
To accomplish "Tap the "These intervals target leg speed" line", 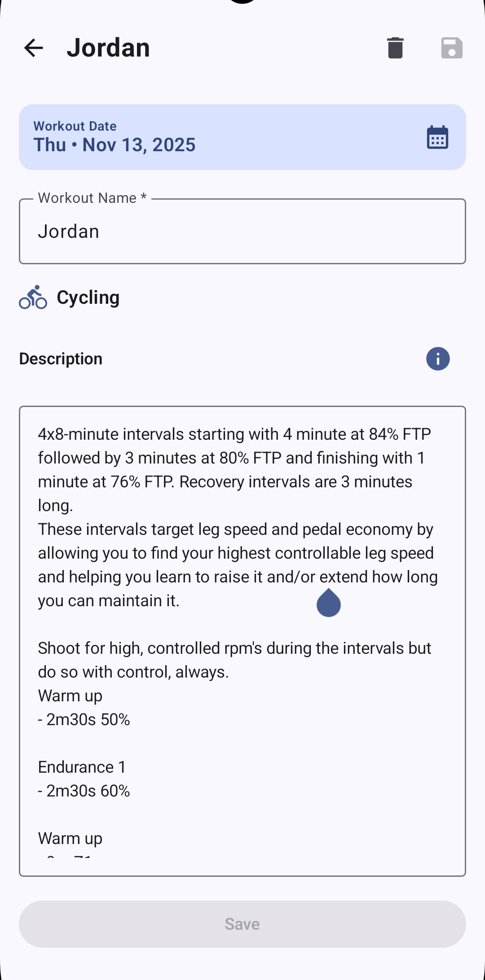I will click(235, 529).
